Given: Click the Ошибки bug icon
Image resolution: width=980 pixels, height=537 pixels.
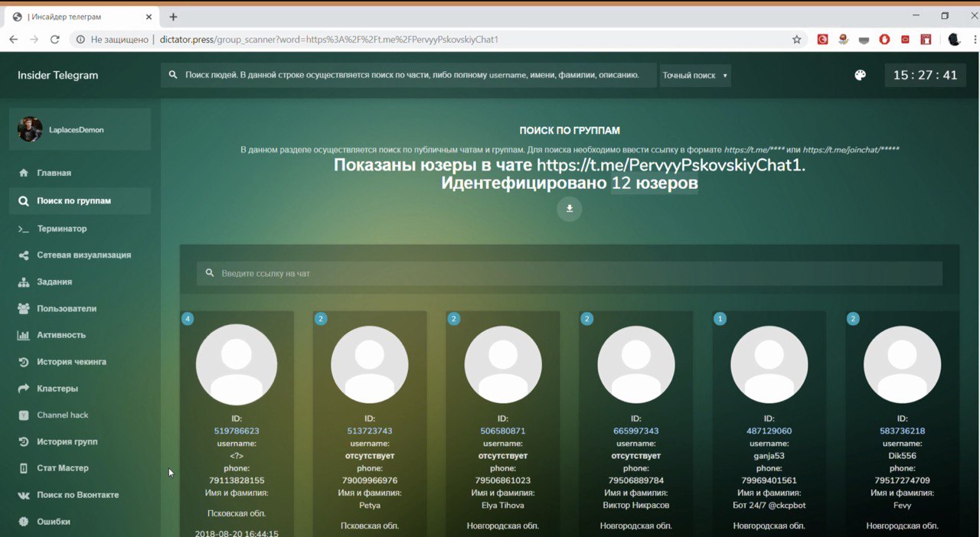Looking at the screenshot, I should tap(23, 522).
